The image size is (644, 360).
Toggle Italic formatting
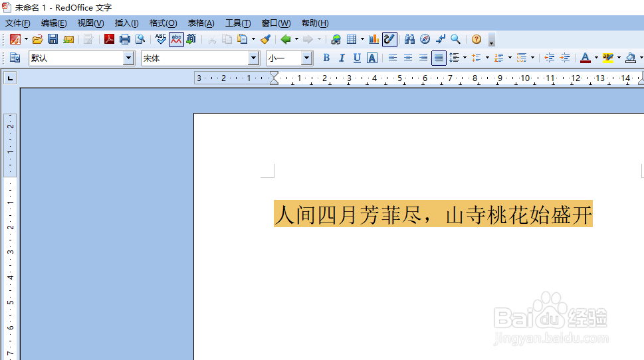[x=342, y=58]
